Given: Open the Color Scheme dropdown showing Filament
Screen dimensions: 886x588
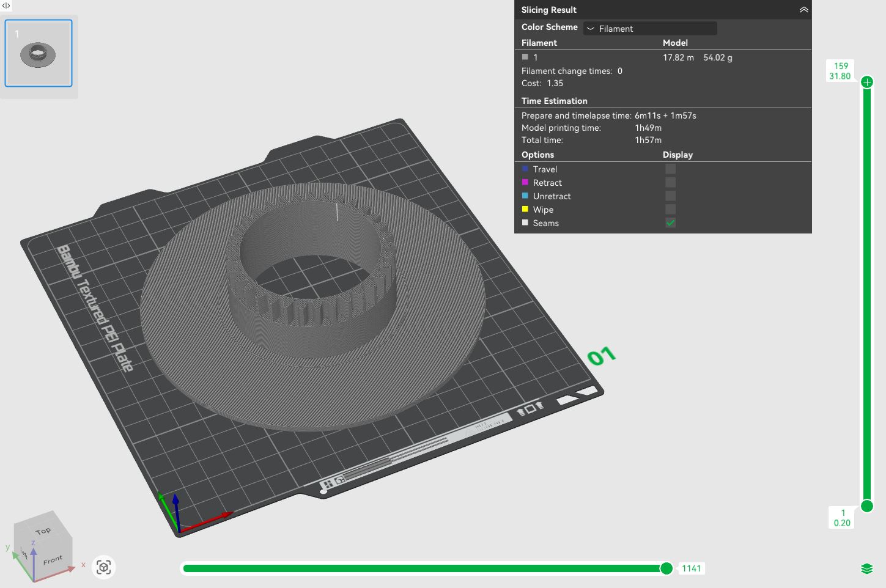Looking at the screenshot, I should tap(650, 28).
